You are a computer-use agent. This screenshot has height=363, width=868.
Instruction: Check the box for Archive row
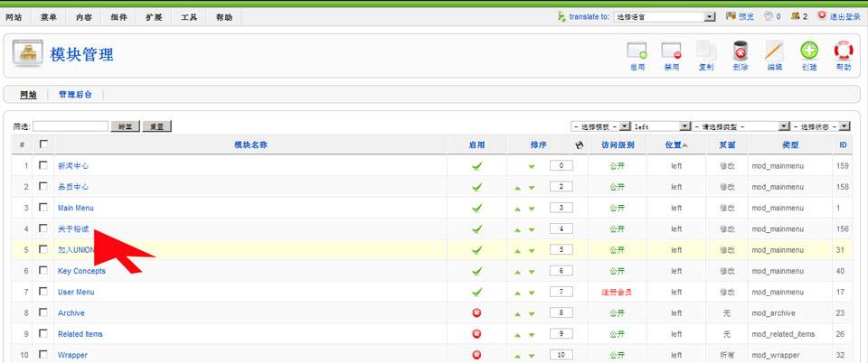click(43, 312)
